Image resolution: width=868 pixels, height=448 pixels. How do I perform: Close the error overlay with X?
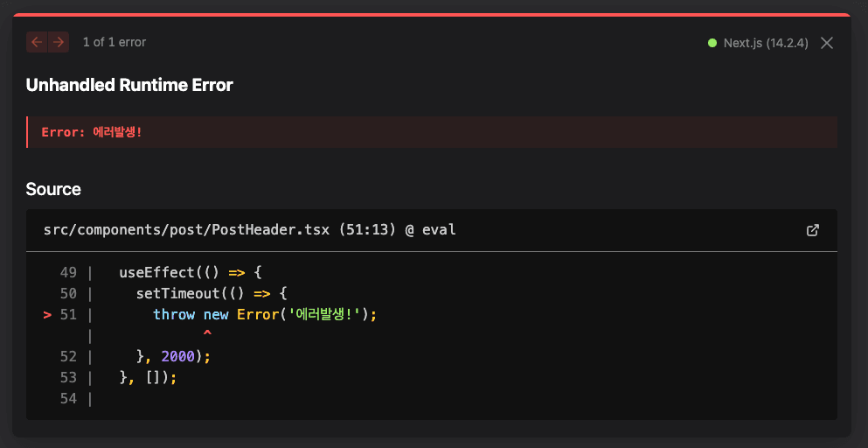(827, 43)
